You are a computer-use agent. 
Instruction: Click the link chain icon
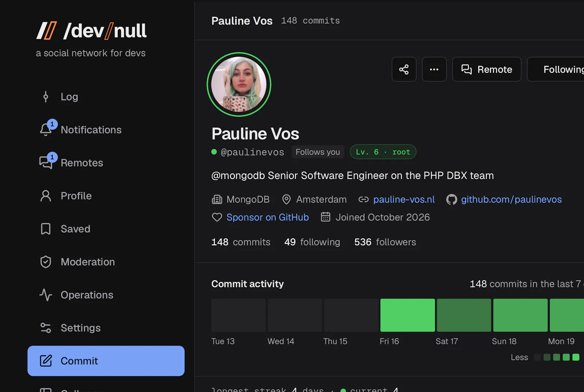tap(364, 199)
